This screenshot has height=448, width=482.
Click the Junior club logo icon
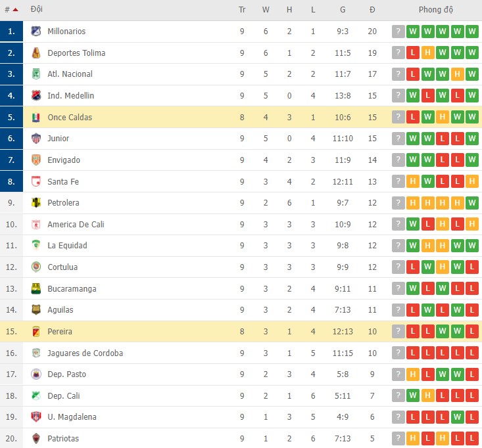36,139
